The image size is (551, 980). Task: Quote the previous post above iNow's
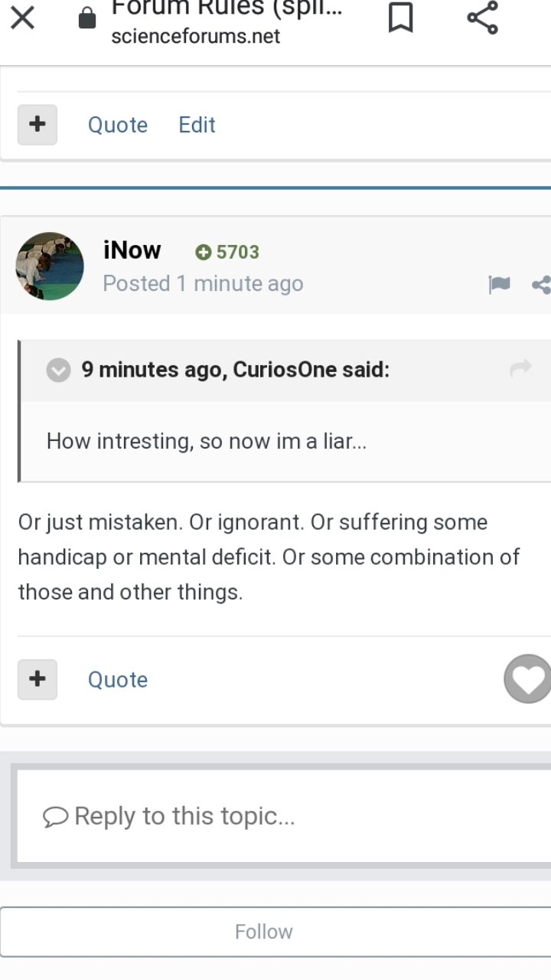(x=118, y=125)
